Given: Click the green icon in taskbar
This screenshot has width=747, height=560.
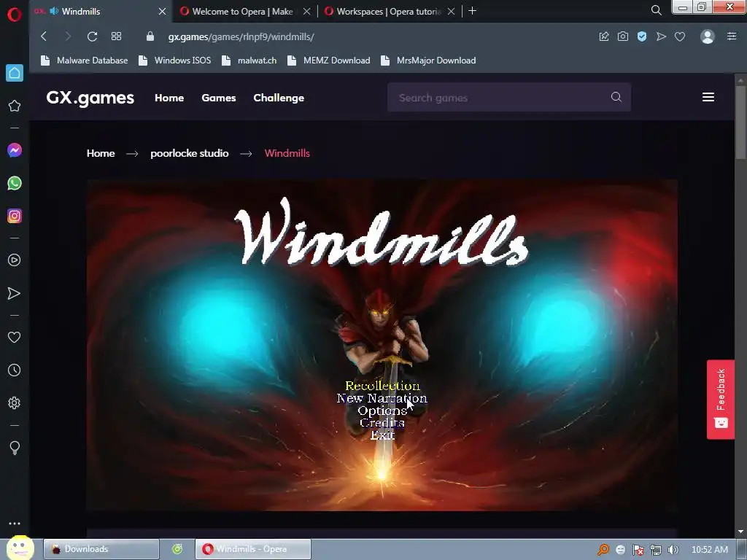Looking at the screenshot, I should (x=177, y=549).
